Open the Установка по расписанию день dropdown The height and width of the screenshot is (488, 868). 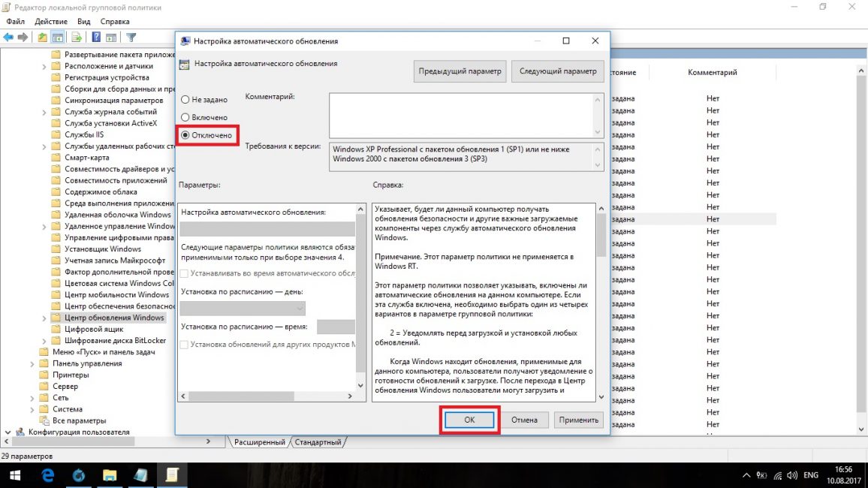(243, 308)
